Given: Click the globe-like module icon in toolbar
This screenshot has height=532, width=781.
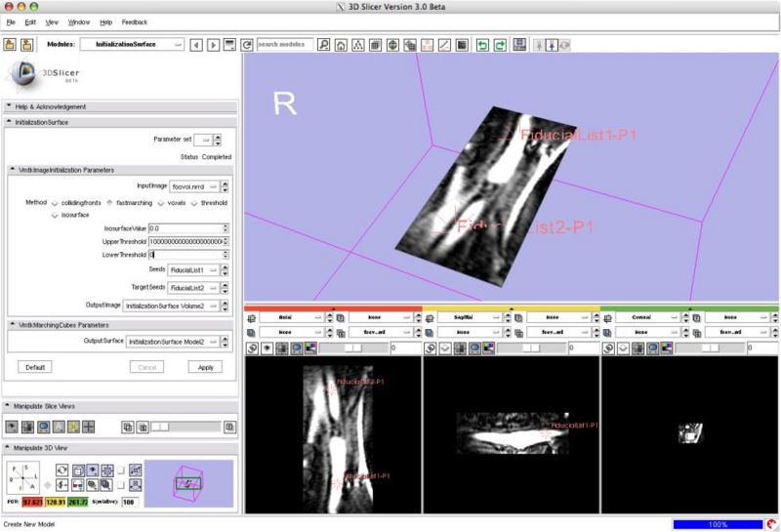Looking at the screenshot, I should (x=392, y=45).
